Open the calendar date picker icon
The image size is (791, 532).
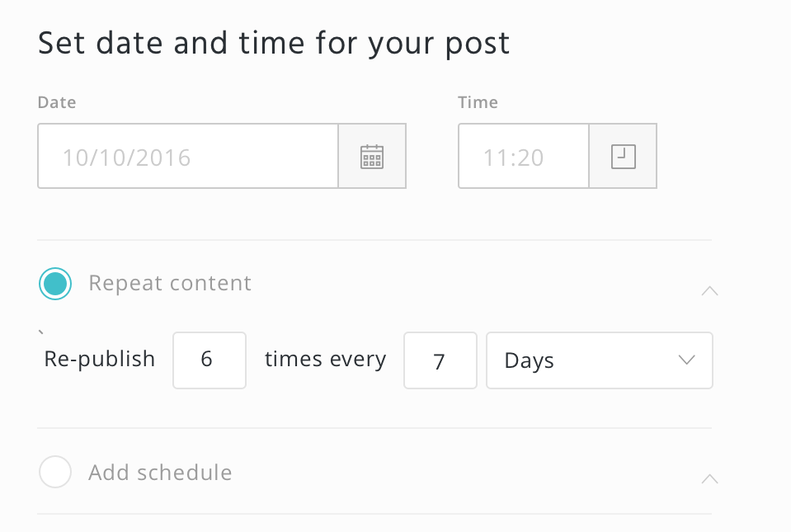[372, 157]
